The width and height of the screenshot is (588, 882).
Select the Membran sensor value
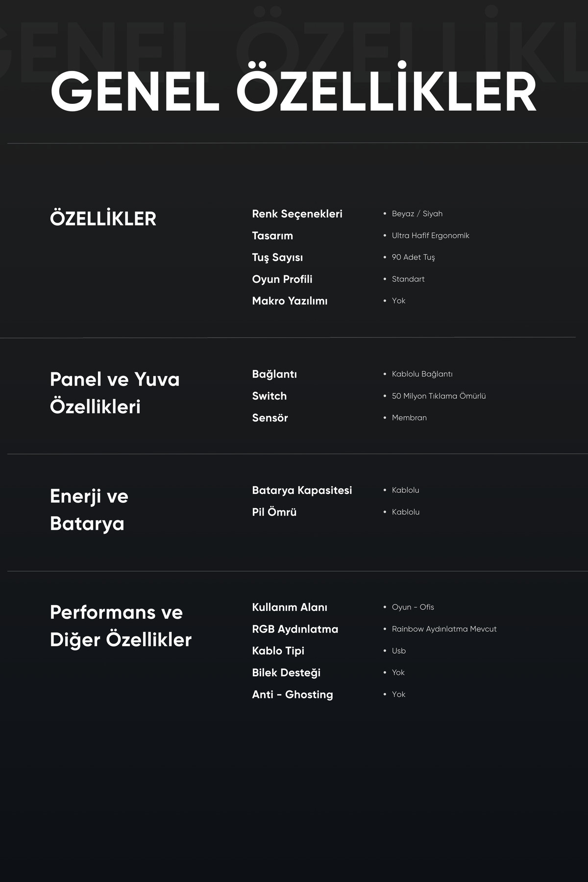pos(409,418)
